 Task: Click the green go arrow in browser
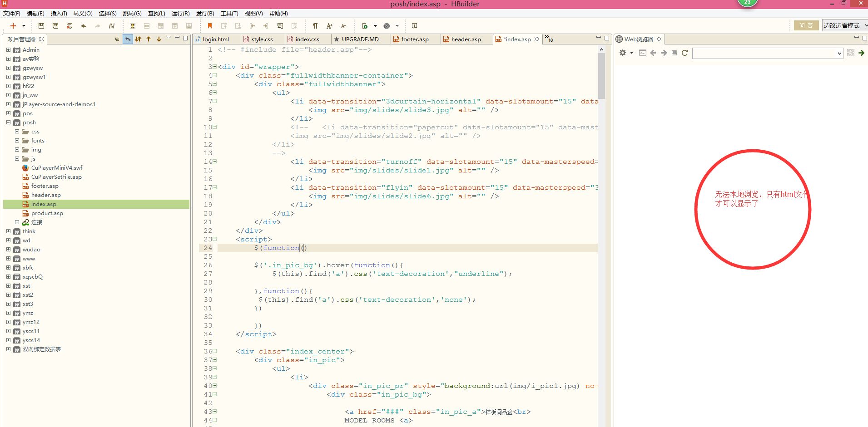tap(861, 53)
